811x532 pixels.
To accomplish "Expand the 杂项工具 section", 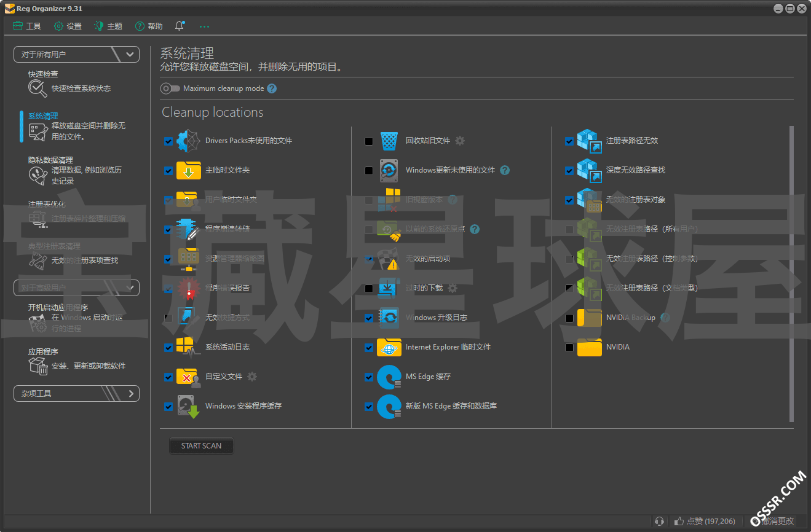I will [x=76, y=393].
